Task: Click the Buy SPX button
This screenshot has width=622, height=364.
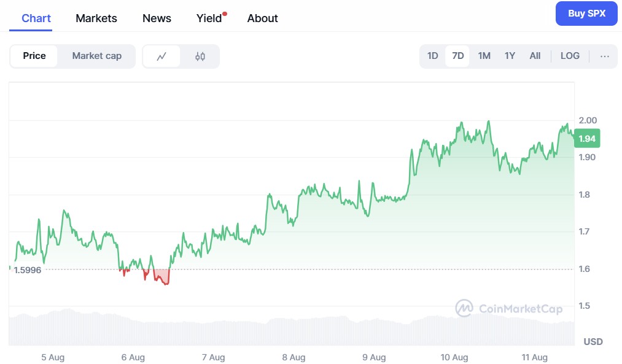Action: (586, 14)
